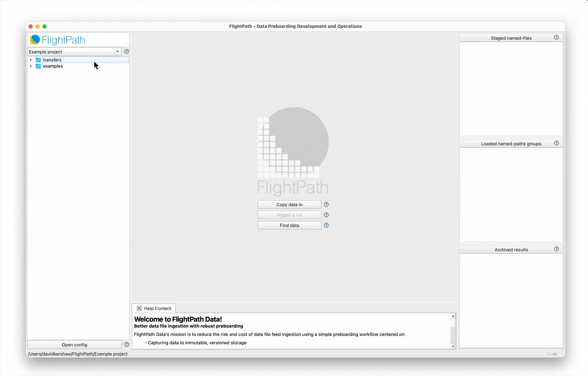Click help icon next to Copy data in
Image resolution: width=588 pixels, height=376 pixels.
326,205
